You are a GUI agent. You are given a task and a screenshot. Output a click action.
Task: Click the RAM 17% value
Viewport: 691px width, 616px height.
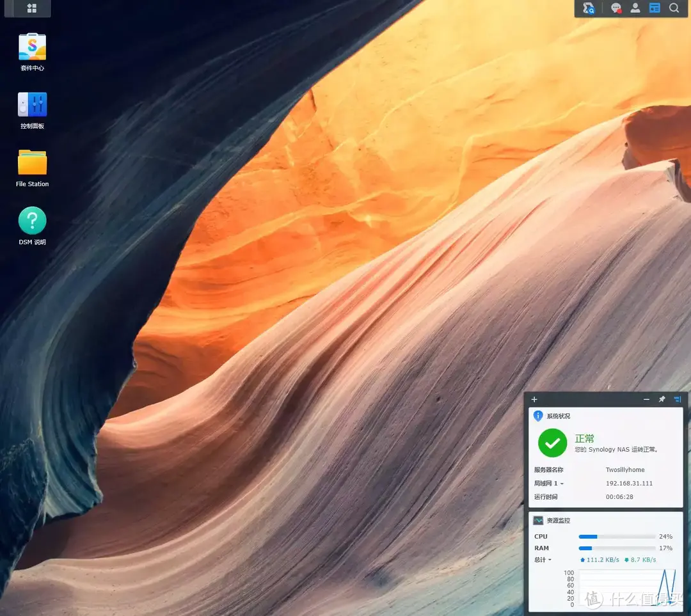point(665,548)
